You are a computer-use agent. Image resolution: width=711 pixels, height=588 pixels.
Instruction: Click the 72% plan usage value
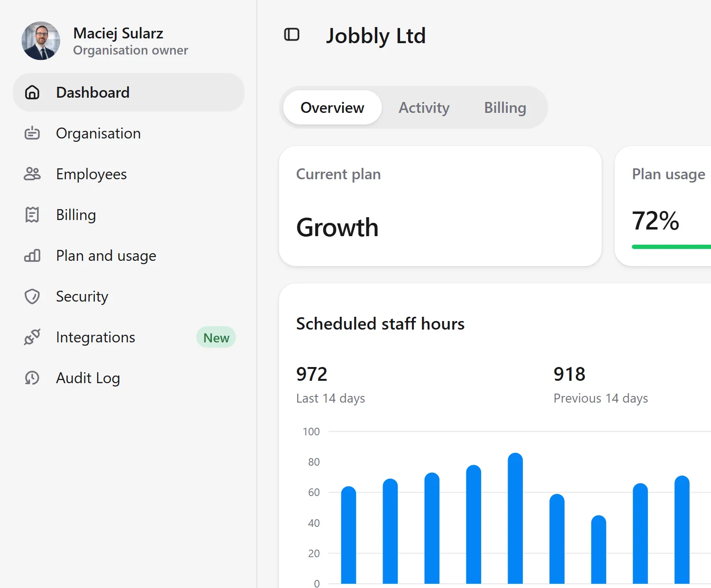656,221
